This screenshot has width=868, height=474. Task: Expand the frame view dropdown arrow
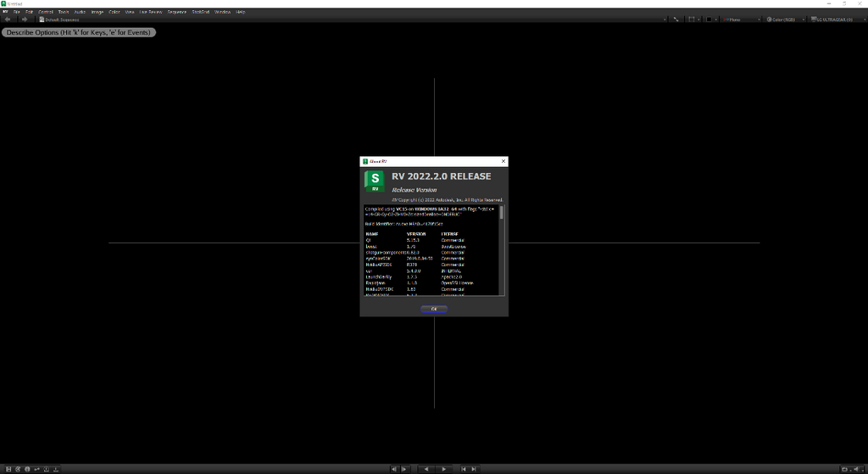(698, 20)
